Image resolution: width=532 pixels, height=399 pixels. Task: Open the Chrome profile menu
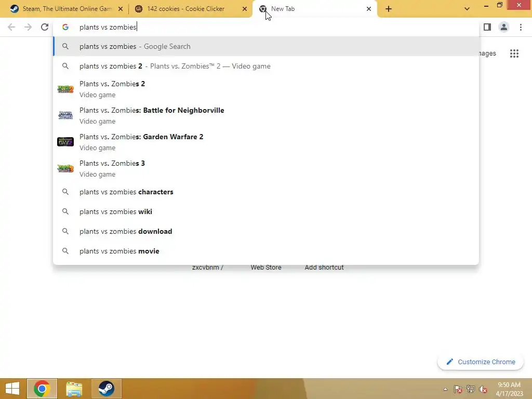[x=504, y=27]
